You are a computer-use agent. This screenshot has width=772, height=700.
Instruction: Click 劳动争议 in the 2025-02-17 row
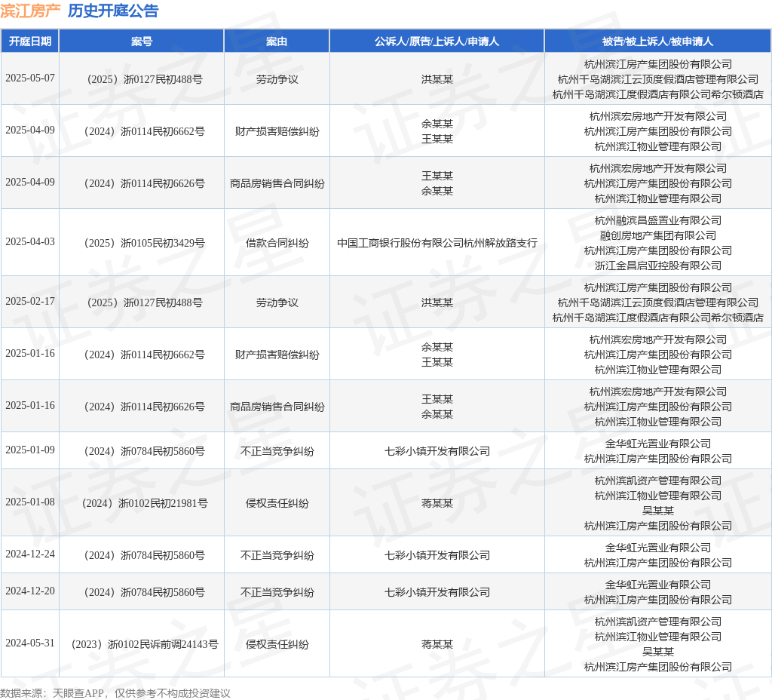tap(277, 302)
